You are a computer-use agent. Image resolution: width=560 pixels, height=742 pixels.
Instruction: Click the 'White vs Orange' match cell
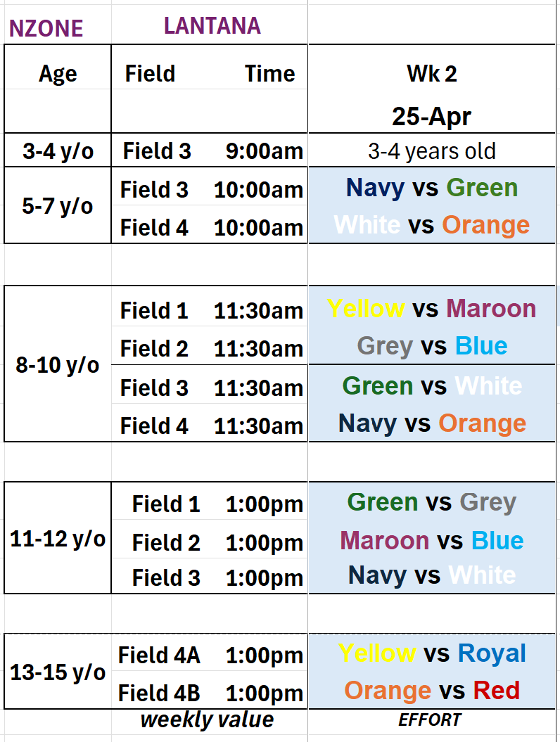pyautogui.click(x=431, y=225)
